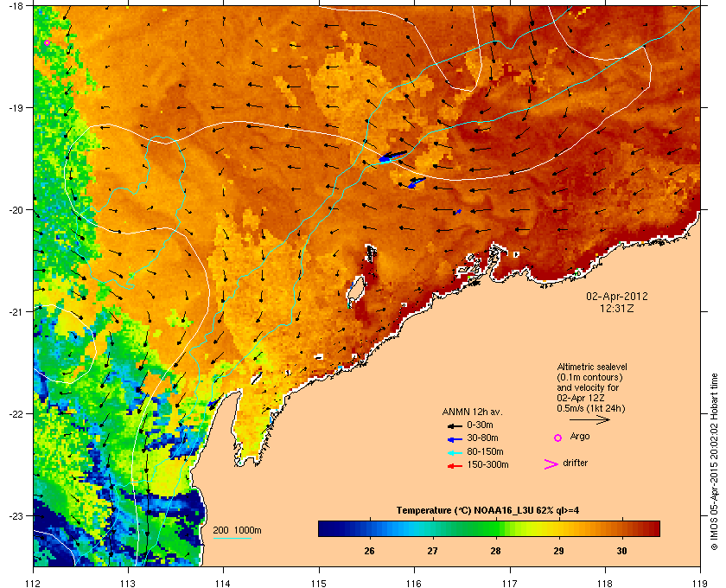
Task: Click the latitude axis label -22
Action: coord(15,414)
